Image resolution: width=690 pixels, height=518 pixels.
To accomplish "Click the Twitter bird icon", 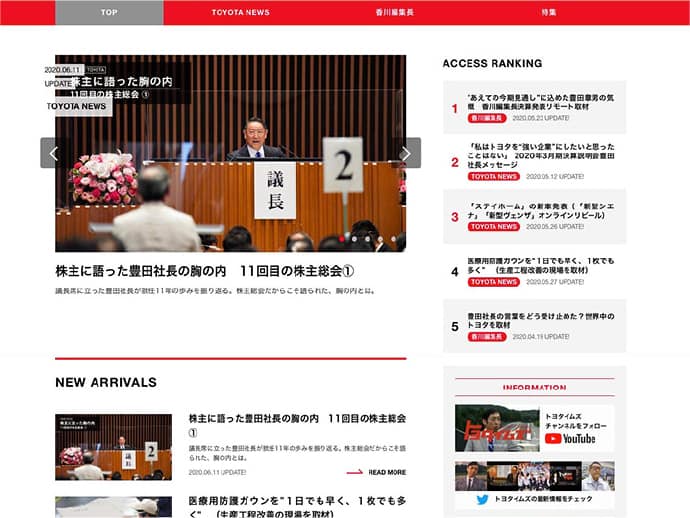I will [x=482, y=500].
